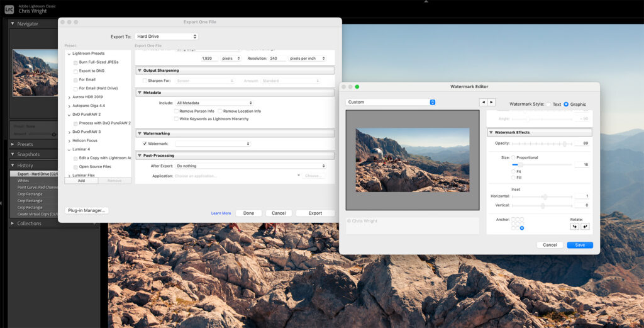Open the Export To dropdown
Screen dimensions: 644x328
[x=167, y=37]
